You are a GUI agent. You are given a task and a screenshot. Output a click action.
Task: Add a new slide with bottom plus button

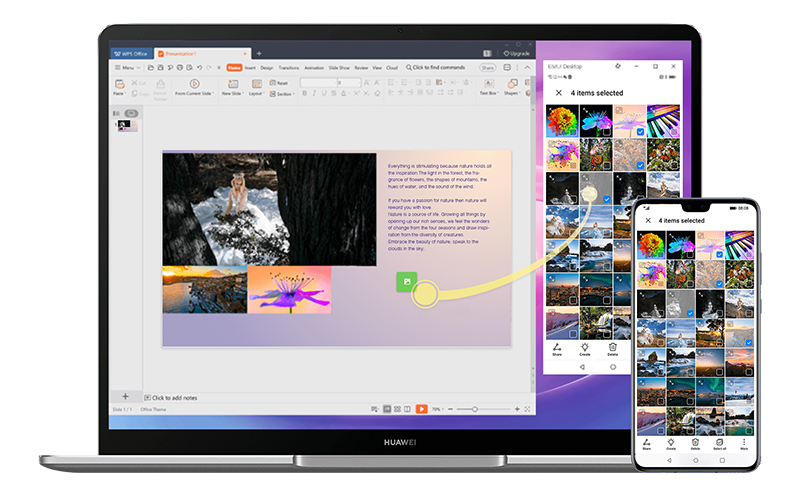click(125, 396)
